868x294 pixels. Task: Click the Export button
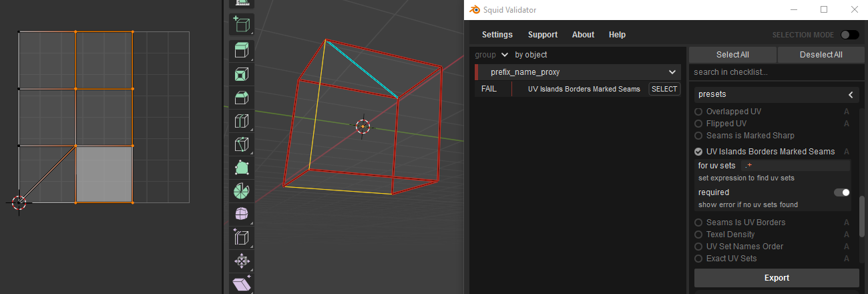pos(777,278)
